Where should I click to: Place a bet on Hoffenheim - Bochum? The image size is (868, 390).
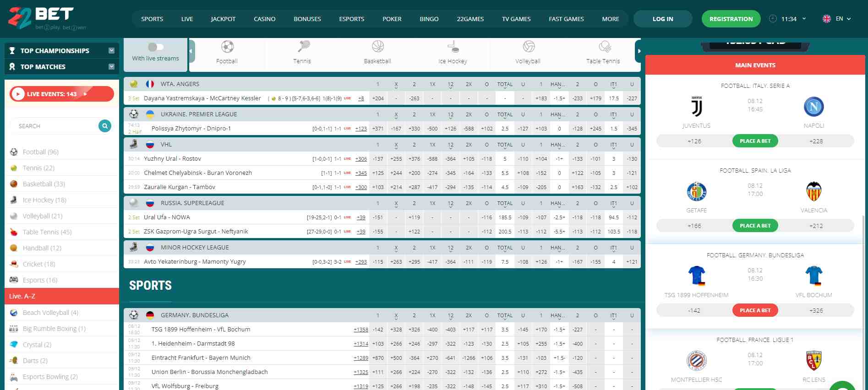point(755,310)
